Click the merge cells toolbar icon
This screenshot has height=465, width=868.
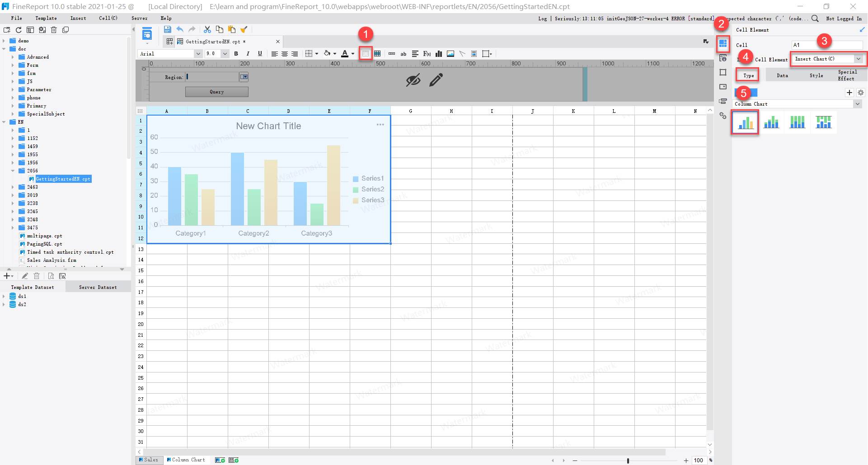(x=366, y=54)
